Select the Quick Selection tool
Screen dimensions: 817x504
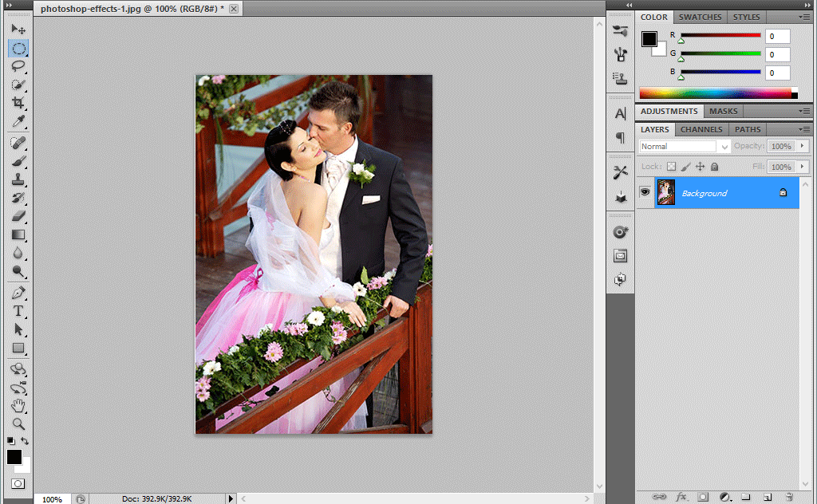18,85
